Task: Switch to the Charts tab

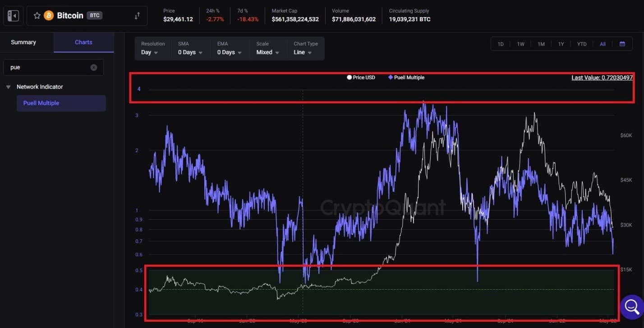Action: pos(83,42)
